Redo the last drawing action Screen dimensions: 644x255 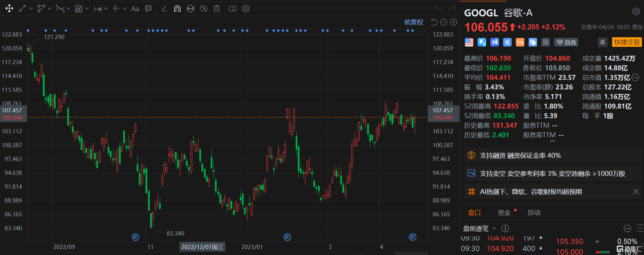point(452,9)
